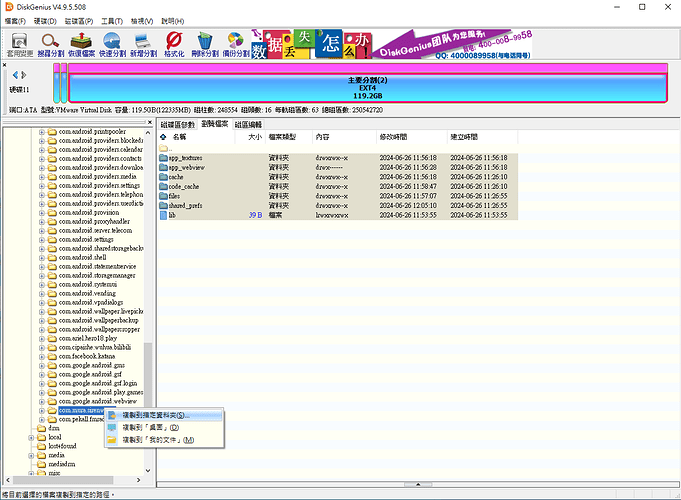Image resolution: width=681 pixels, height=500 pixels.
Task: Expand the com.android.shell tree node
Action: coord(42,258)
